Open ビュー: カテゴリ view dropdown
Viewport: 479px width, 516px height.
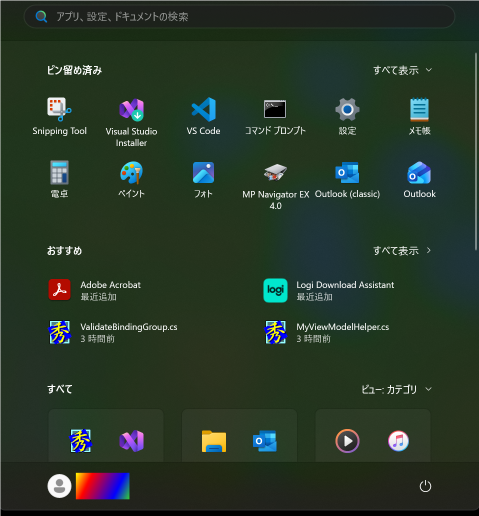point(397,389)
